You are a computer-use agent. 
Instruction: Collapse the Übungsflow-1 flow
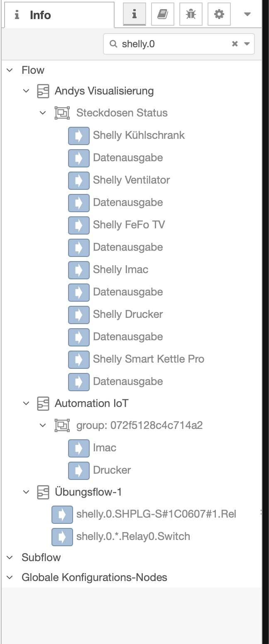click(x=27, y=492)
